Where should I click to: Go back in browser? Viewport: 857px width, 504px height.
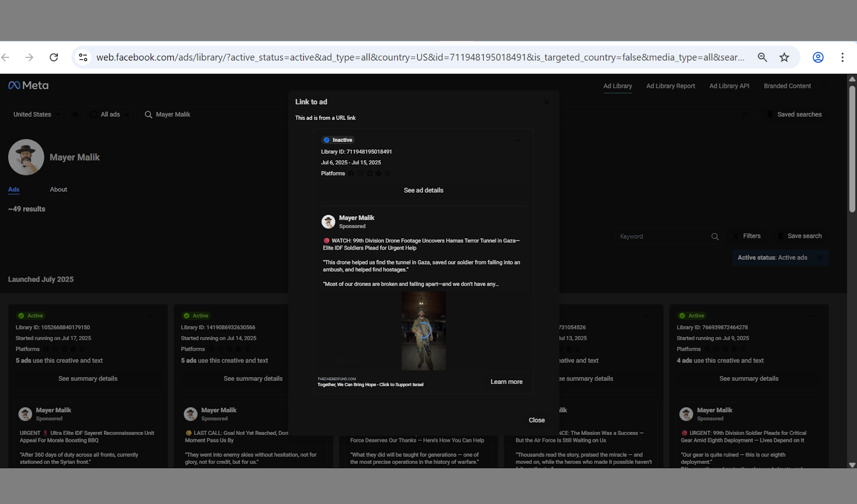click(x=5, y=57)
